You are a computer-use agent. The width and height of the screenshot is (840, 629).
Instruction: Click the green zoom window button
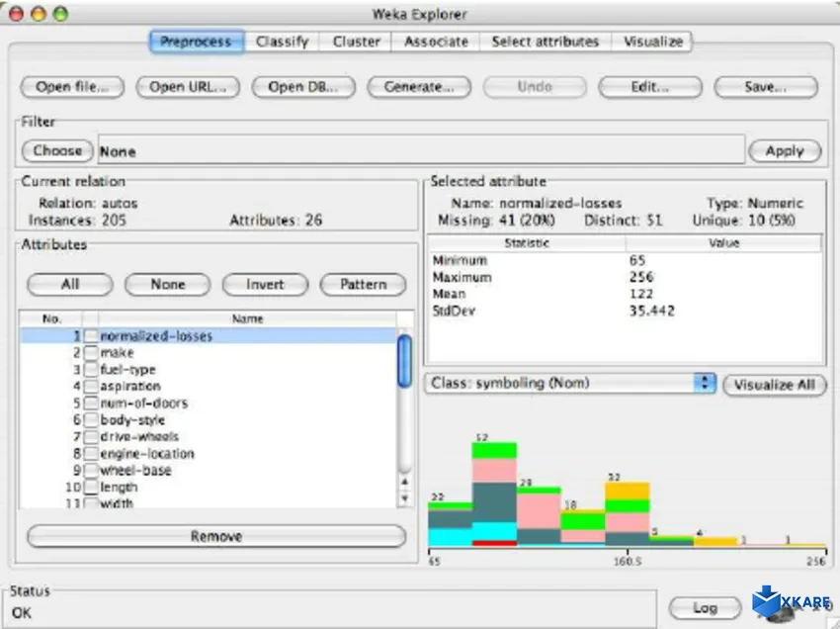click(x=61, y=14)
